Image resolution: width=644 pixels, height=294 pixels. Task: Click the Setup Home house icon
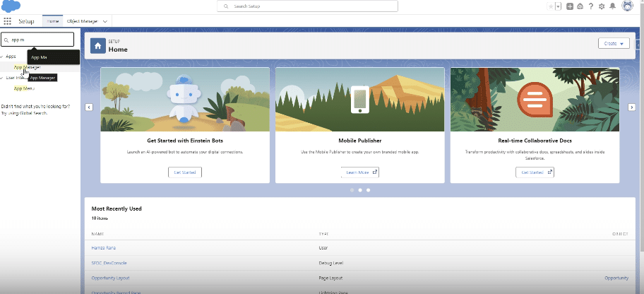pyautogui.click(x=97, y=46)
